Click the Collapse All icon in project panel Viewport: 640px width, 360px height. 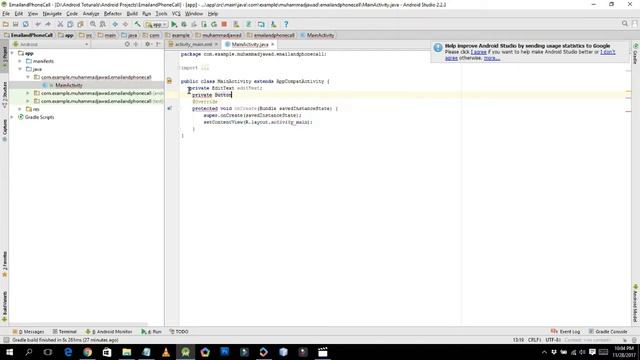[136, 44]
